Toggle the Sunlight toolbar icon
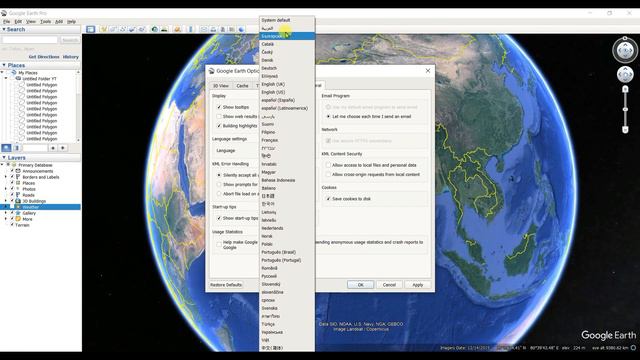The width and height of the screenshot is (640, 360). [164, 29]
